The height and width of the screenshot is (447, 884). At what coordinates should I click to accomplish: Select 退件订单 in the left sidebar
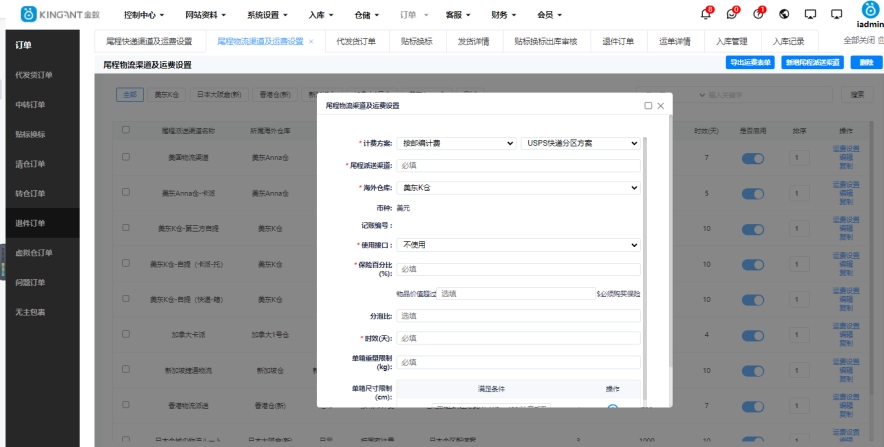coord(31,222)
